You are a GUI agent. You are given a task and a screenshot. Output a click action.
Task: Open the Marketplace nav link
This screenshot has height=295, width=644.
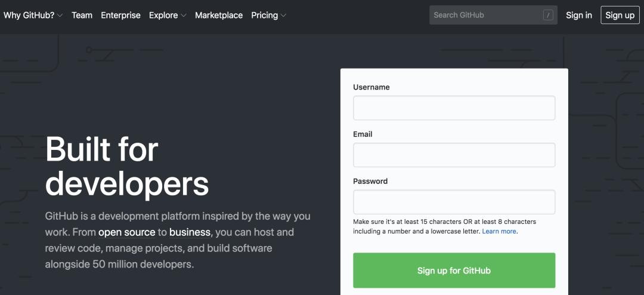coord(219,16)
